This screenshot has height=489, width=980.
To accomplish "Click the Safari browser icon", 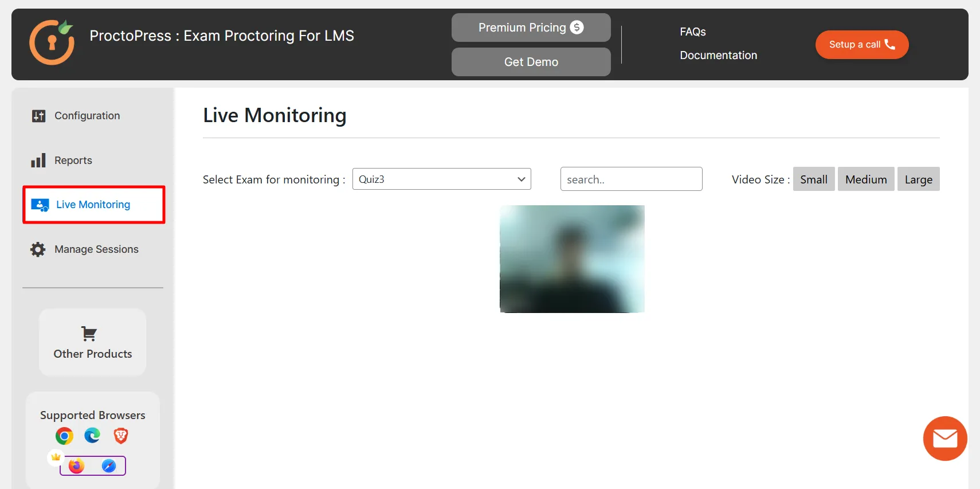I will [x=109, y=466].
